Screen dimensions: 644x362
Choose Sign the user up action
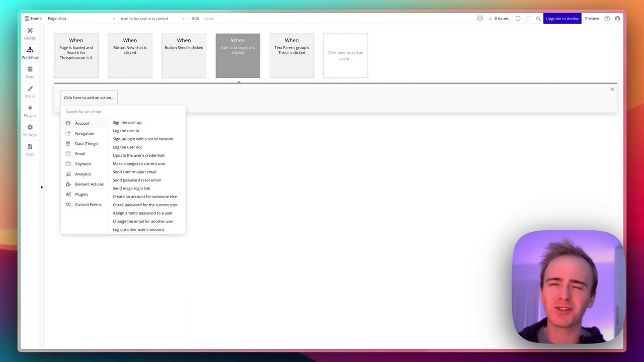click(x=127, y=122)
